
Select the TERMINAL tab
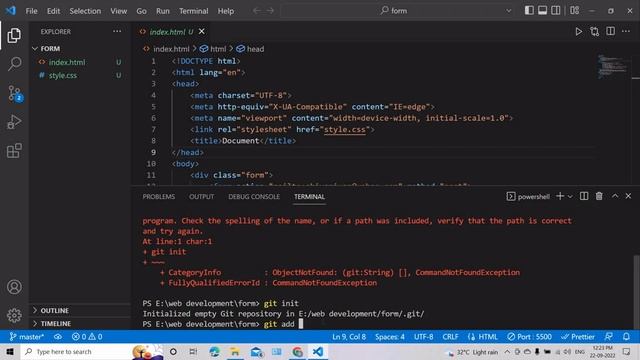tap(309, 197)
